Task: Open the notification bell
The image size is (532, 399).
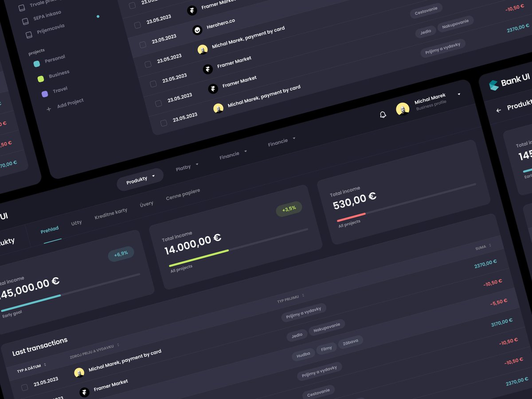Action: [382, 114]
